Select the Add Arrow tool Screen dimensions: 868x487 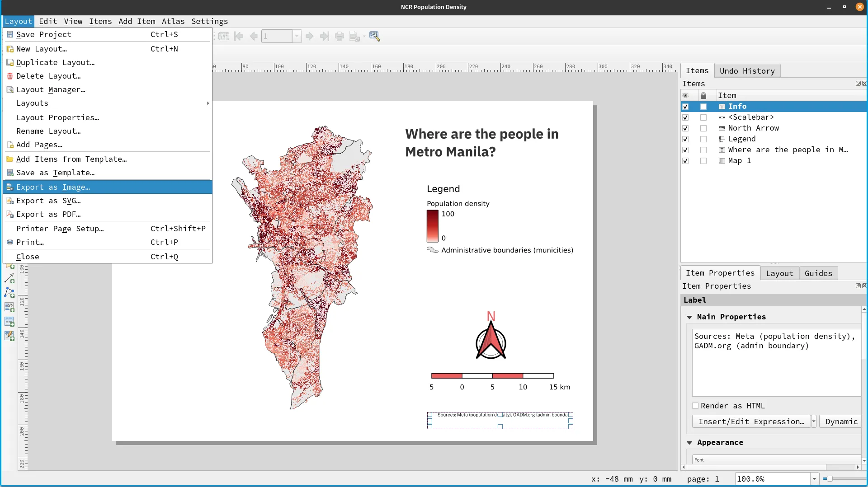(9, 278)
